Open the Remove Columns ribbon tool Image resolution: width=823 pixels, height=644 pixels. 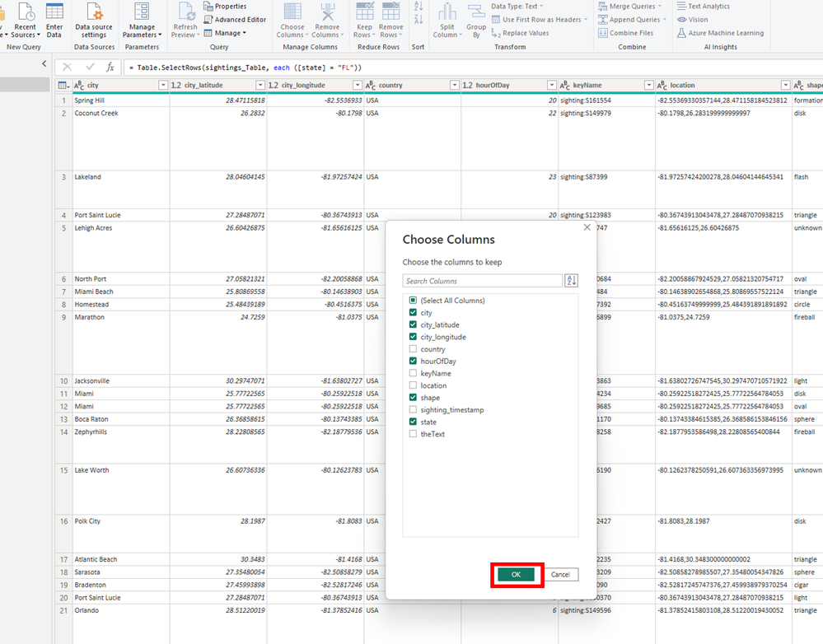click(x=328, y=21)
